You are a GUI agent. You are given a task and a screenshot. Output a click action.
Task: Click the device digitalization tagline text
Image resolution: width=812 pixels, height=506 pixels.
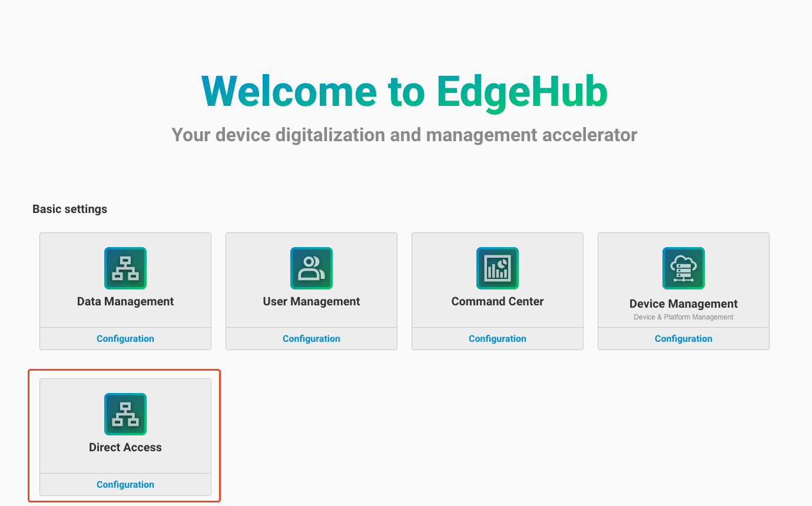pyautogui.click(x=405, y=135)
